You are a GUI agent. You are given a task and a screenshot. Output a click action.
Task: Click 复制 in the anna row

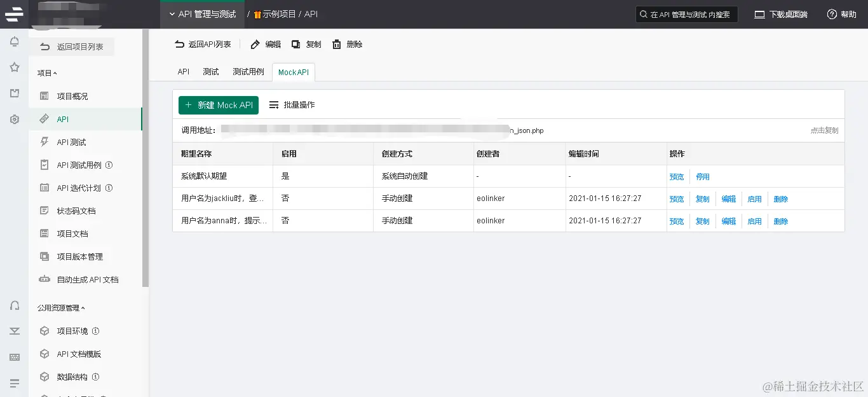pyautogui.click(x=703, y=221)
